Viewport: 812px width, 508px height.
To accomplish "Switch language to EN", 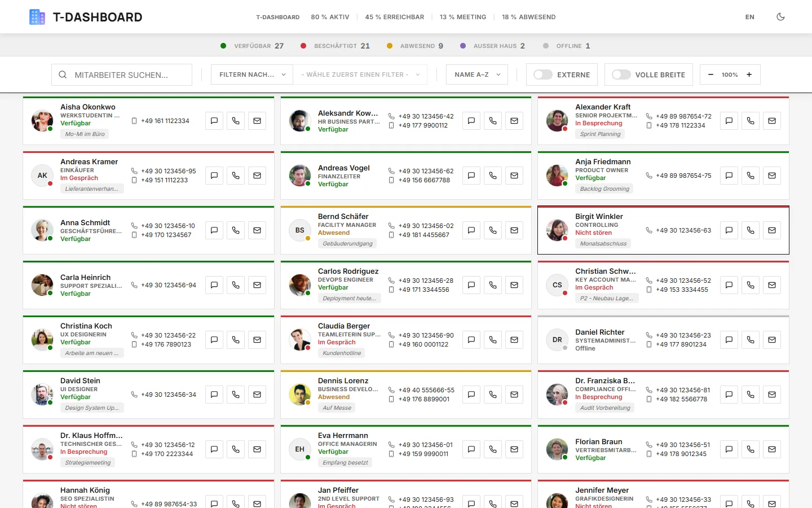I will (749, 17).
